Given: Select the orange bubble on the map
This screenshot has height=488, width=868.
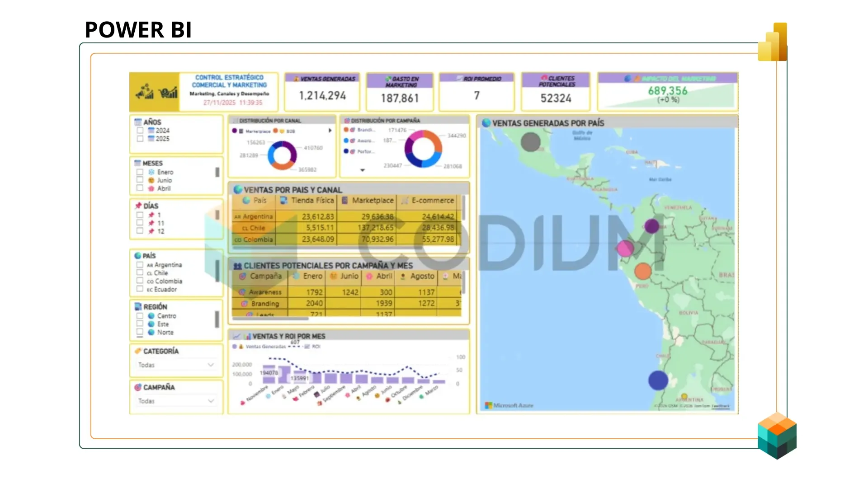Looking at the screenshot, I should click(643, 271).
